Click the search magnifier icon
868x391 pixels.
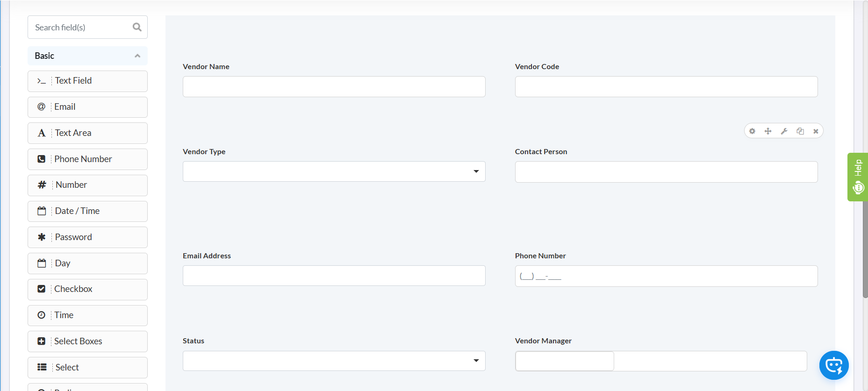pos(137,27)
